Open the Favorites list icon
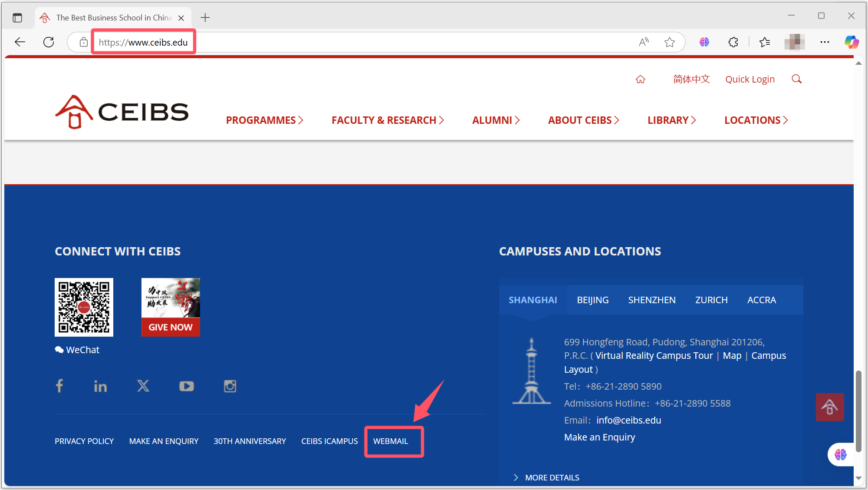Screen dimensions: 868x490 tap(765, 42)
